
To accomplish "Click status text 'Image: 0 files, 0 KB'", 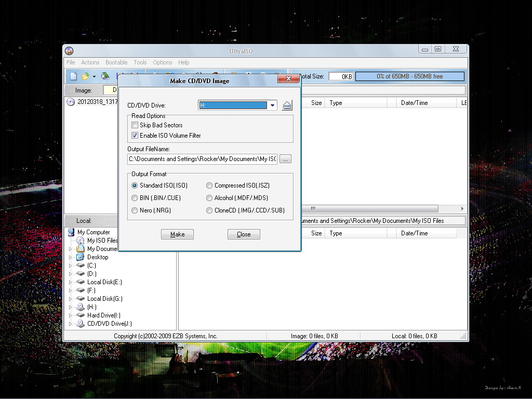I will coord(314,336).
